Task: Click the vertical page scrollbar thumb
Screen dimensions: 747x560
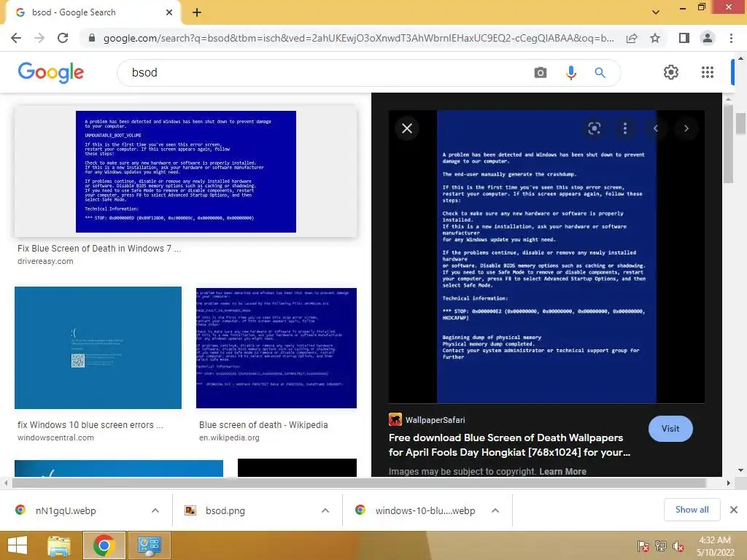Action: click(x=740, y=124)
